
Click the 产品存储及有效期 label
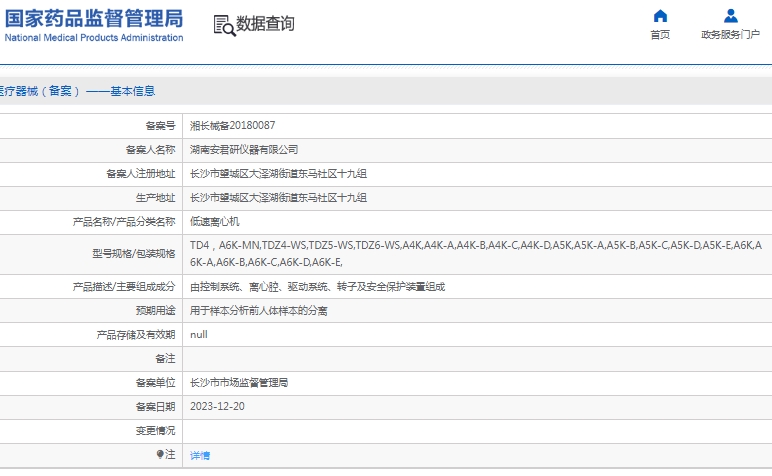[136, 335]
